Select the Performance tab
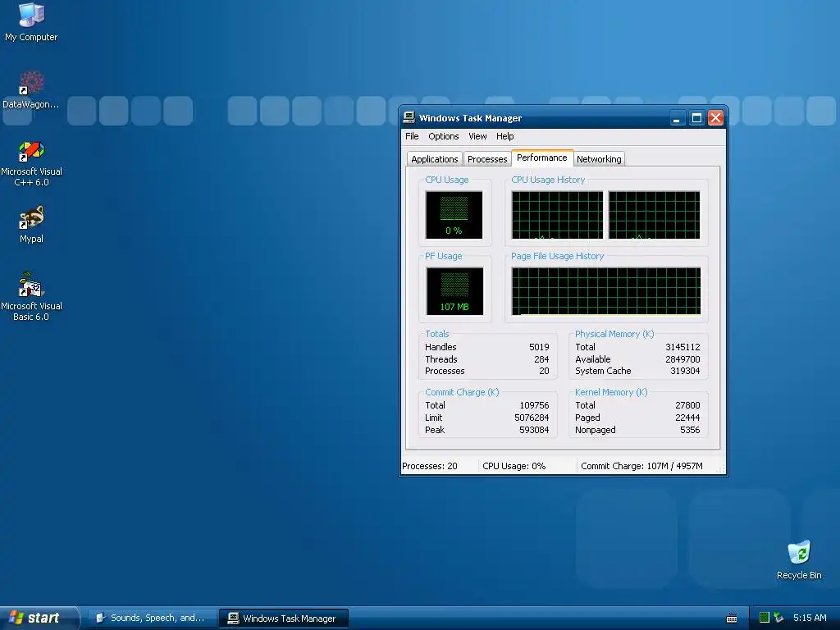This screenshot has width=840, height=630. click(x=542, y=157)
